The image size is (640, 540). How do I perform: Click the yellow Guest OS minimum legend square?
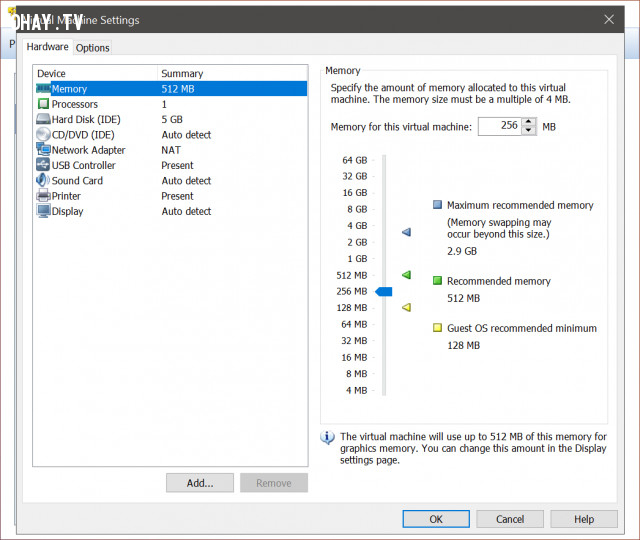coord(437,327)
